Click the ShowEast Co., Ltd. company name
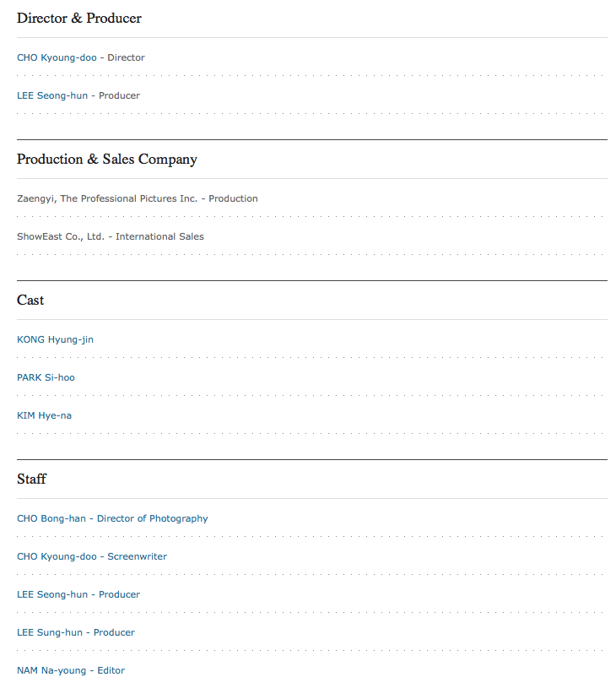Image resolution: width=616 pixels, height=688 pixels. click(x=61, y=237)
